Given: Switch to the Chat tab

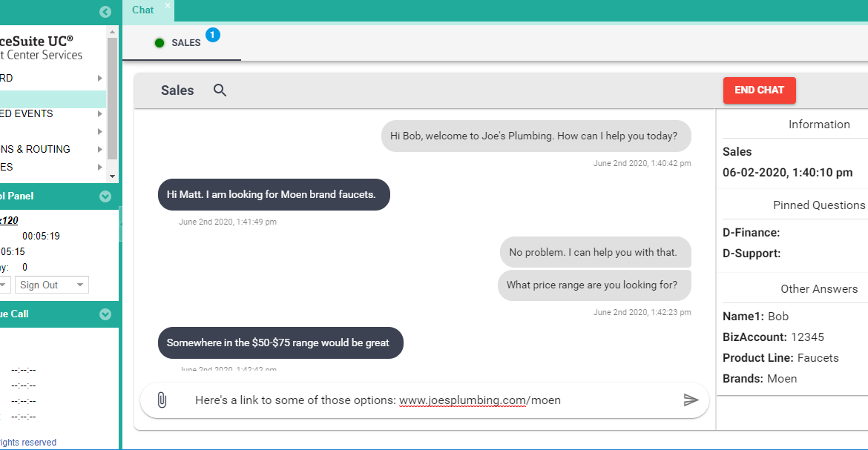Looking at the screenshot, I should point(143,10).
